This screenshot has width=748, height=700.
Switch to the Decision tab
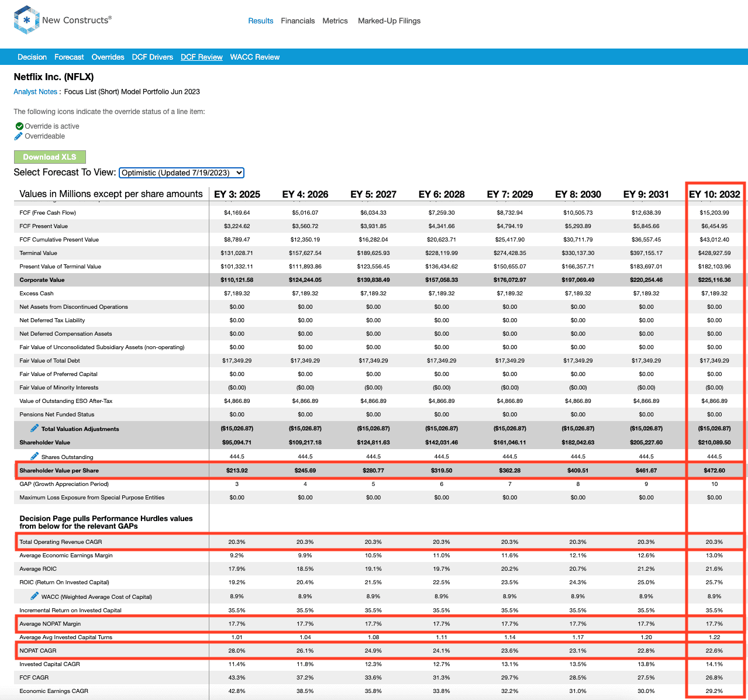pos(32,57)
